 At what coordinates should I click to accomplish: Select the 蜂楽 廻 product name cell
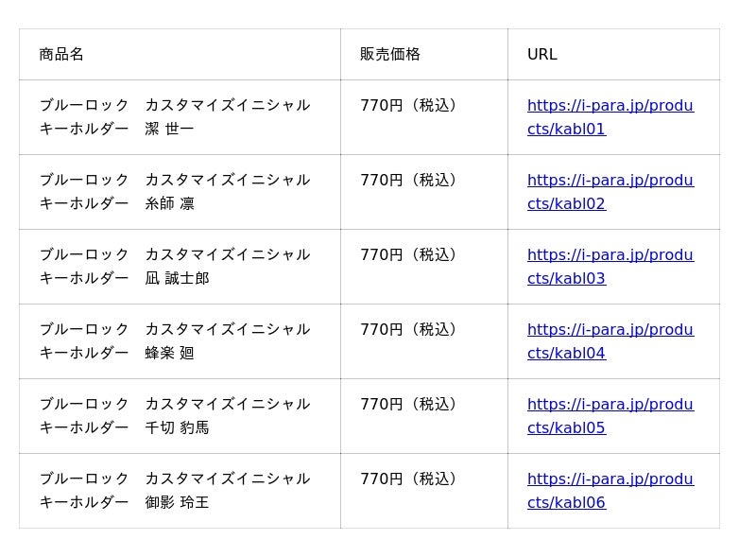point(180,341)
